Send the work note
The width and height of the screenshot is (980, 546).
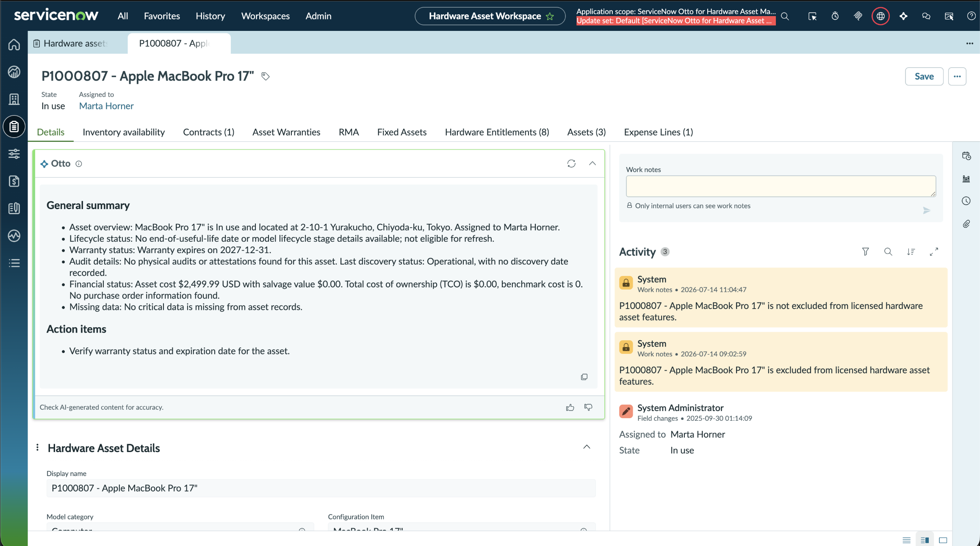point(927,210)
